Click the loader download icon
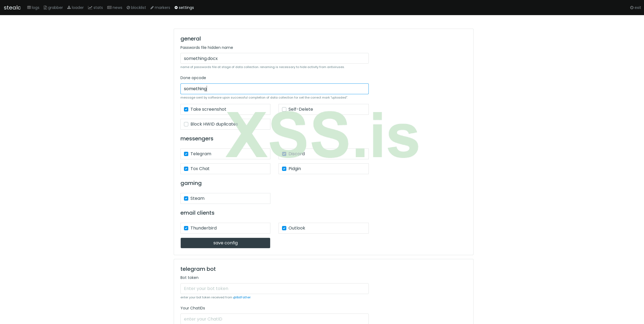Screen dimensions: 644x324 [69, 8]
